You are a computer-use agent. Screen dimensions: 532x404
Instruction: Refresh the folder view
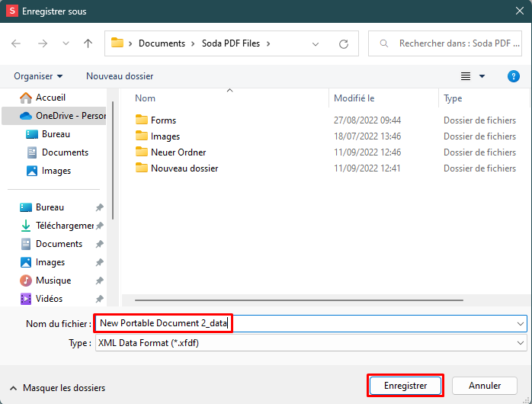[x=344, y=43]
